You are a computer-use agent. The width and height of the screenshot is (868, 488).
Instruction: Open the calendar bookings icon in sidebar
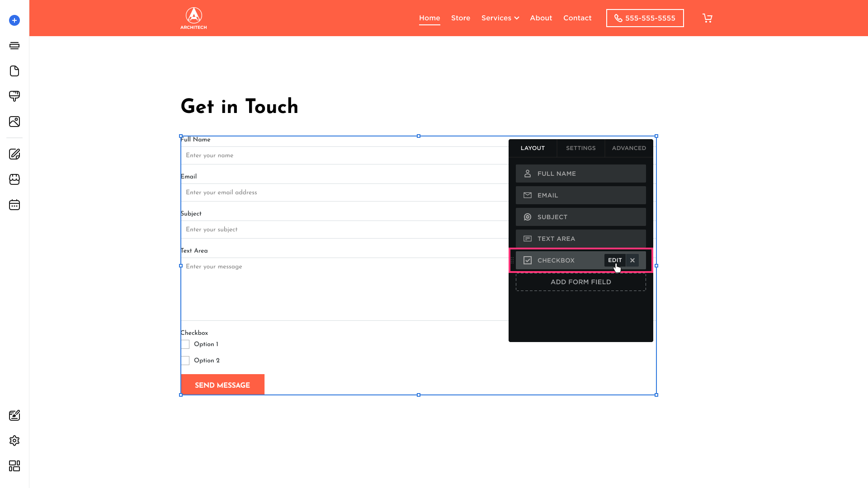(14, 205)
